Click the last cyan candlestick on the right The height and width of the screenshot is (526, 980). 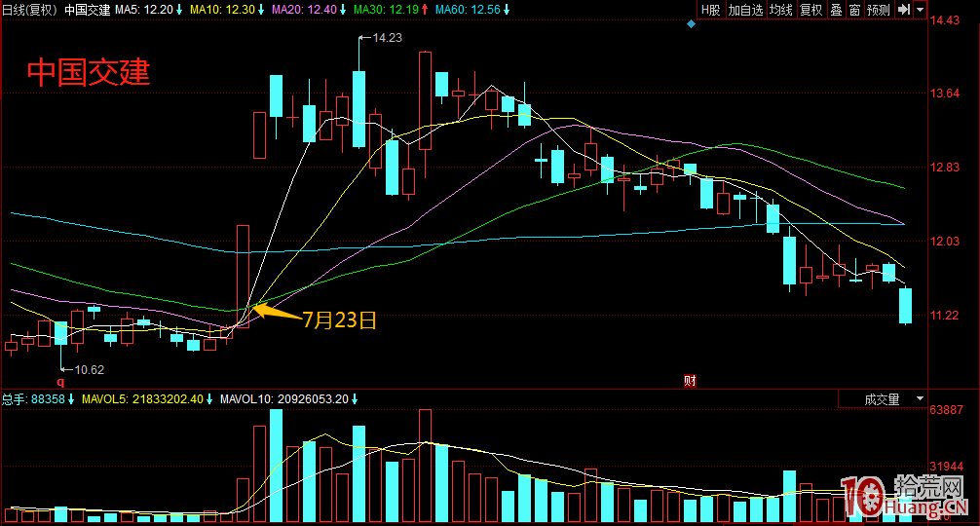pyautogui.click(x=905, y=306)
